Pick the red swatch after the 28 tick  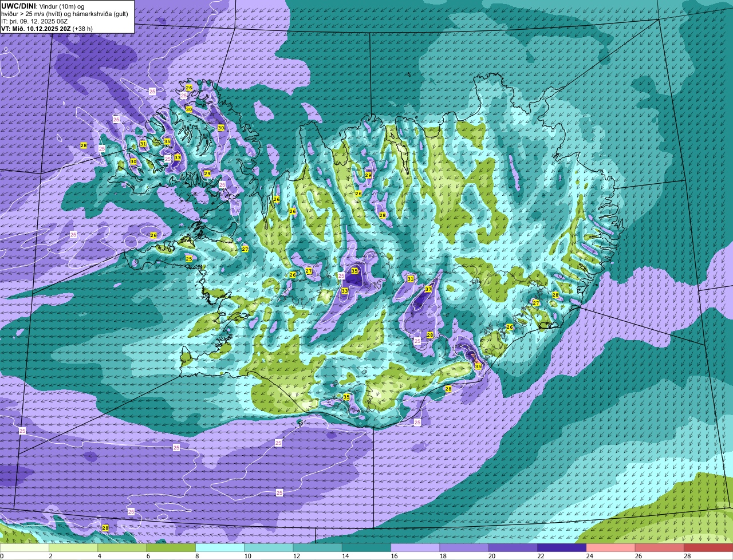click(x=709, y=548)
